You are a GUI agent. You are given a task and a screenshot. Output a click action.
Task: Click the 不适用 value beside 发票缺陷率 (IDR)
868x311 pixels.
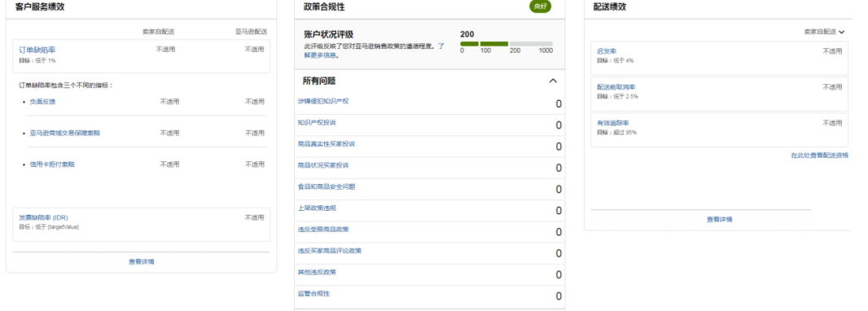click(x=254, y=217)
